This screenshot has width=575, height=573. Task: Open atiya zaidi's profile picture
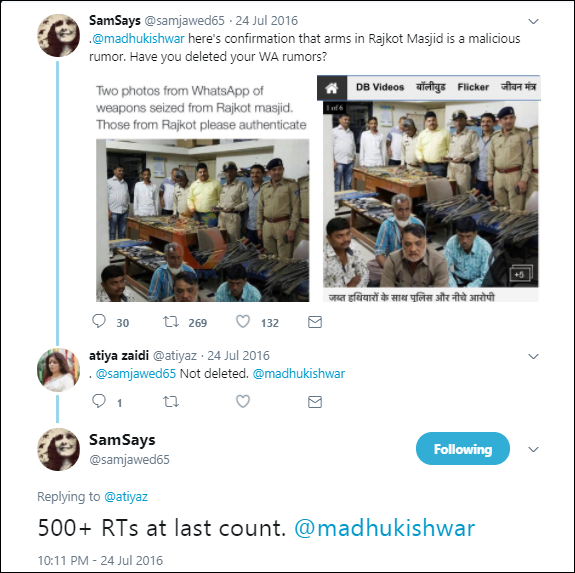click(x=59, y=369)
